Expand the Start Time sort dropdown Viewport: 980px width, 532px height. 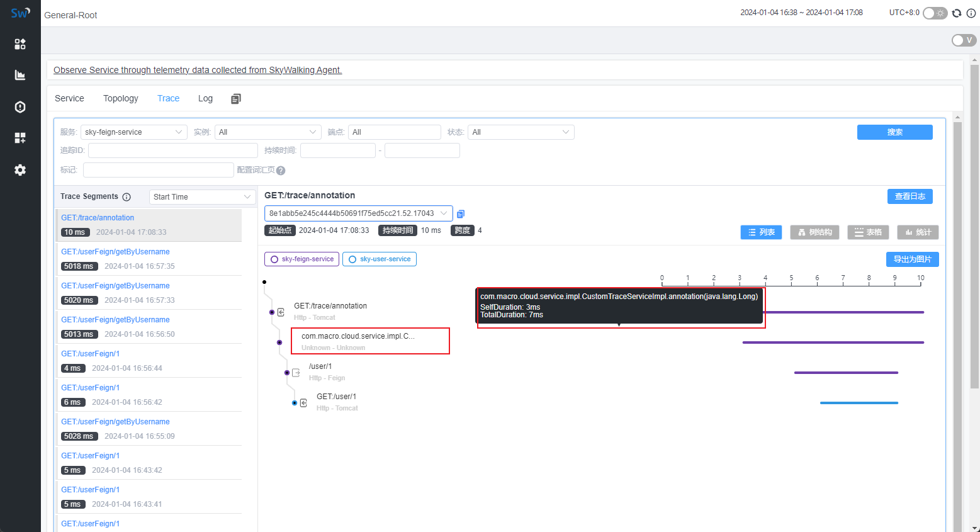(x=202, y=197)
